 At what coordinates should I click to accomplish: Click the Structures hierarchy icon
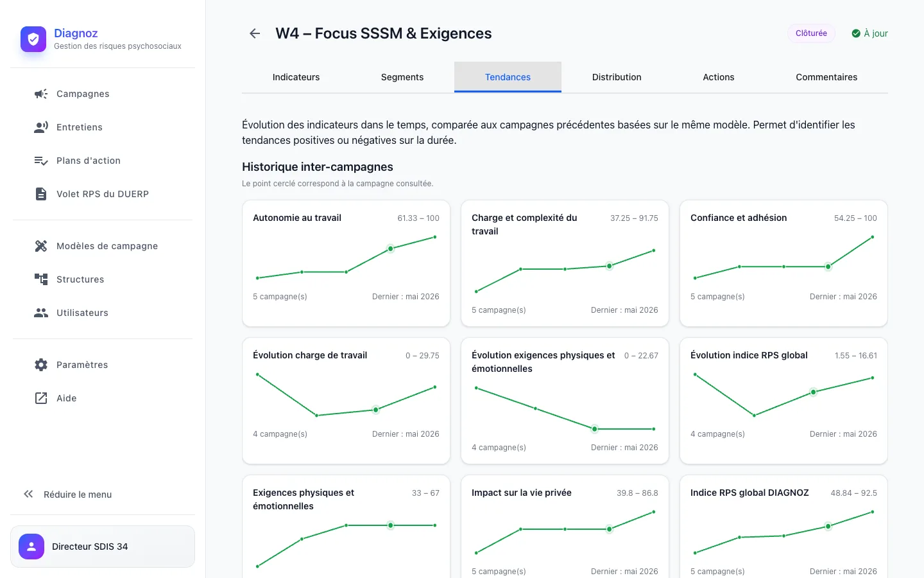(41, 279)
